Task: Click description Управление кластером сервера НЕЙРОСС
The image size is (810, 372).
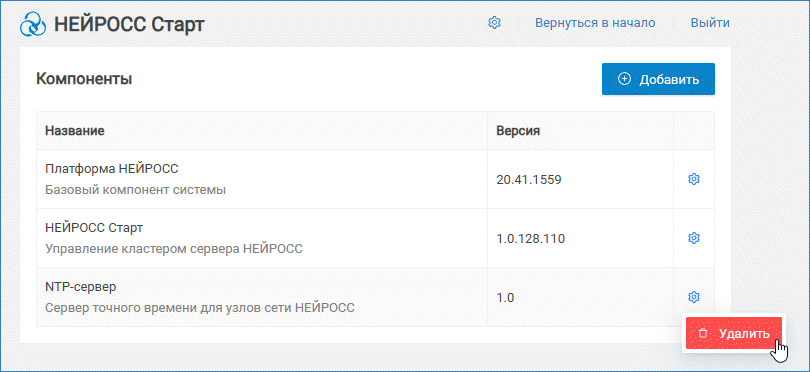Action: (x=174, y=249)
